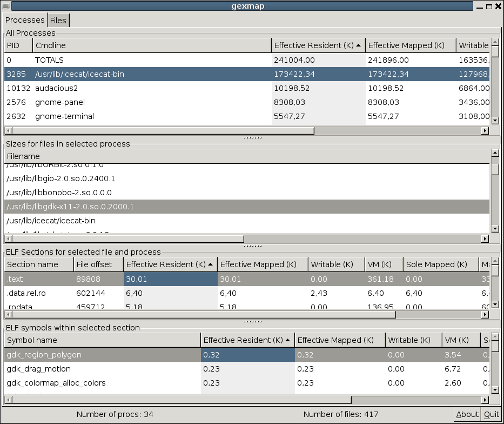The height and width of the screenshot is (424, 504).
Task: Sort ELF symbols by Effective Resident (K)
Action: pyautogui.click(x=248, y=340)
